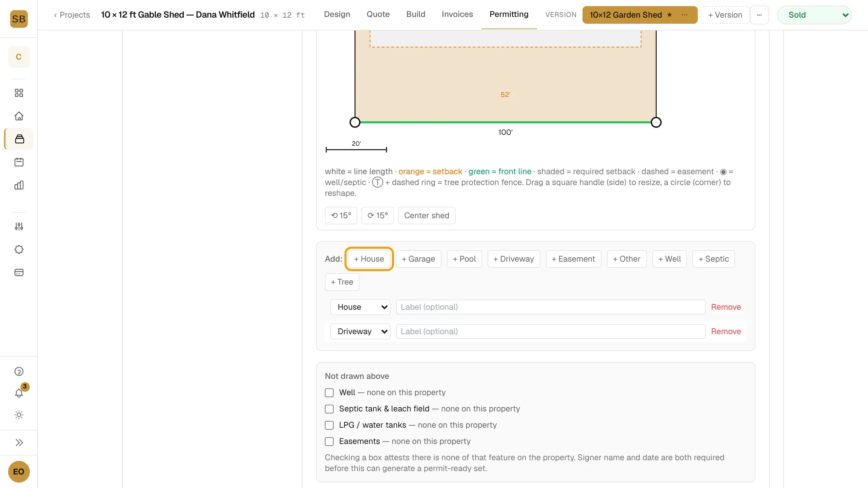868x488 pixels.
Task: Open the version options ellipsis on 10×12 Garden Shed
Action: [685, 15]
